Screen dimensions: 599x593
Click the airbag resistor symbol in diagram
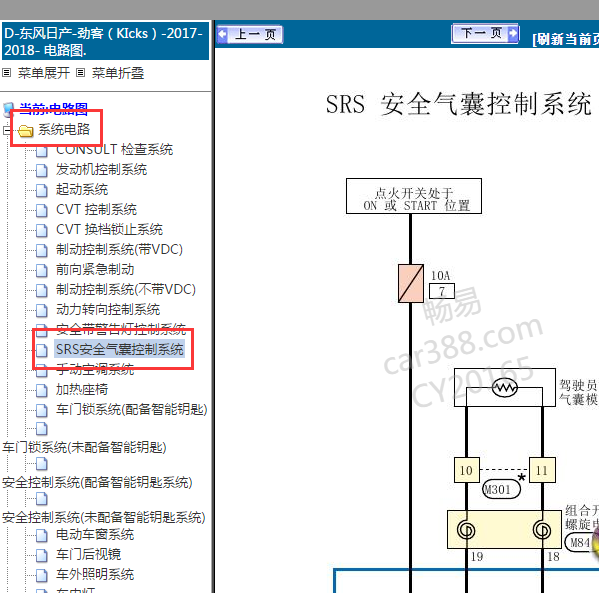click(x=505, y=387)
